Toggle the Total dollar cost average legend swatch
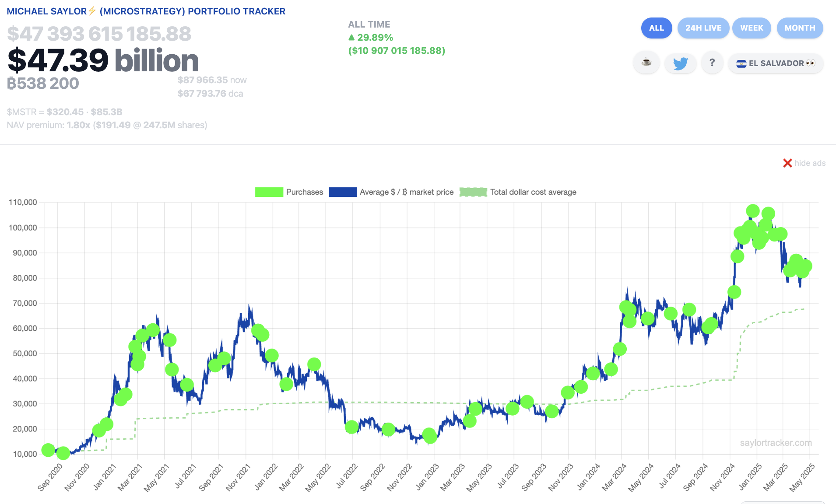The height and width of the screenshot is (504, 836). [473, 192]
